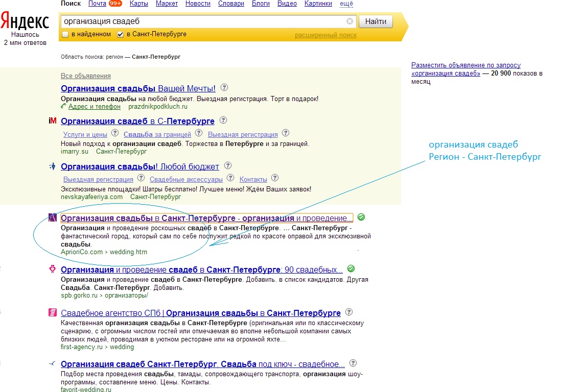Viewport: 581px width, 392px height.
Task: Click question mark beside 'Организация свадеб в С-Петербурге'
Action: tap(223, 120)
